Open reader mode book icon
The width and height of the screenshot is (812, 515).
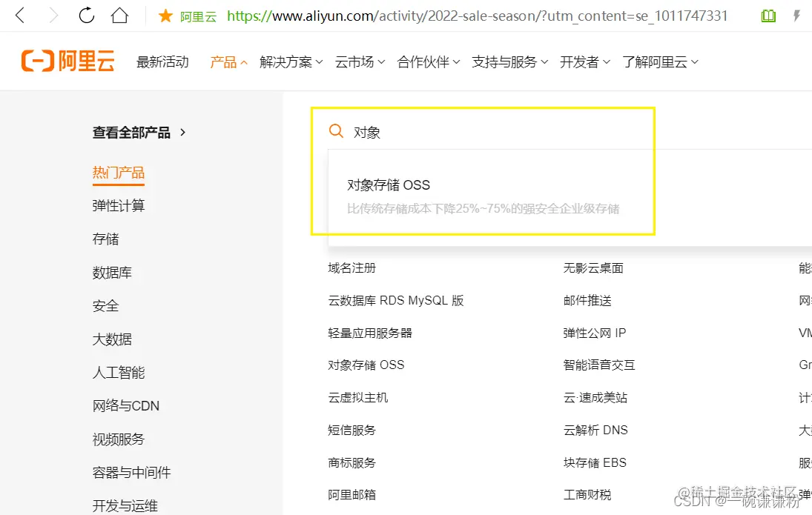pyautogui.click(x=768, y=16)
